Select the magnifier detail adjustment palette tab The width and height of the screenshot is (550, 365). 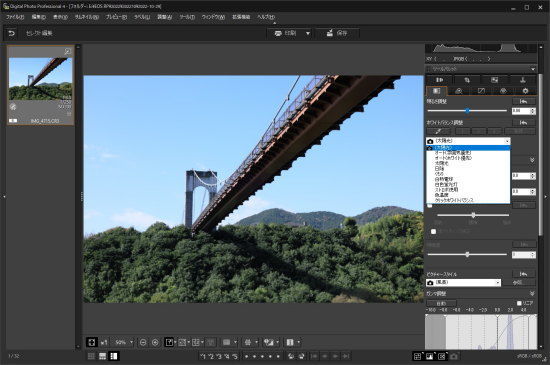click(x=458, y=91)
